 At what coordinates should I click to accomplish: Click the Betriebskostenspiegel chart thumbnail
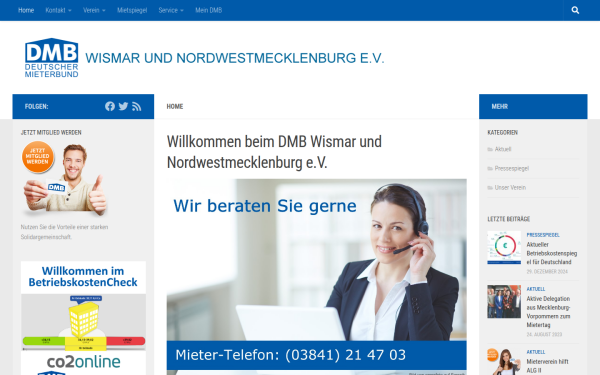tap(504, 248)
